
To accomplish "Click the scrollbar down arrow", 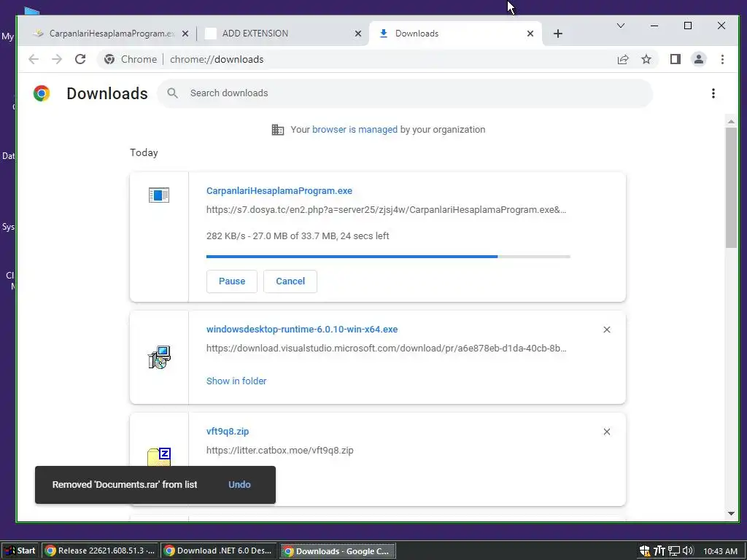I will pyautogui.click(x=731, y=513).
